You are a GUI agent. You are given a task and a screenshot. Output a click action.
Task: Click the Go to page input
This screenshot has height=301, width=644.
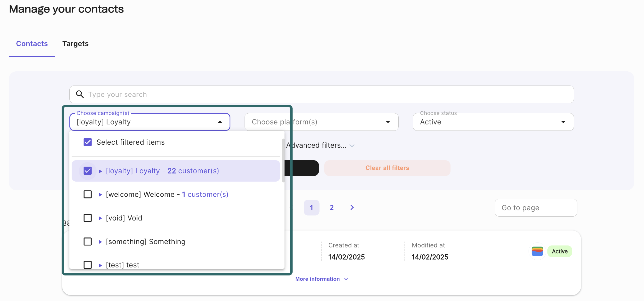point(536,208)
